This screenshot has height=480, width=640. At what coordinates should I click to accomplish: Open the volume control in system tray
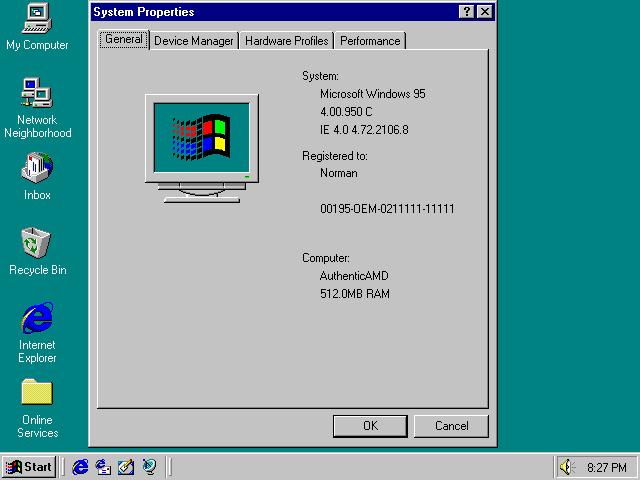click(x=567, y=467)
